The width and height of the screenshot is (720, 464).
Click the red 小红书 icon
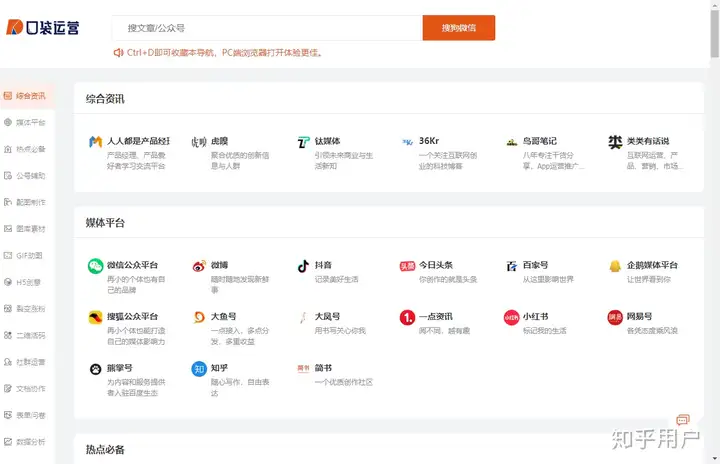pos(512,317)
